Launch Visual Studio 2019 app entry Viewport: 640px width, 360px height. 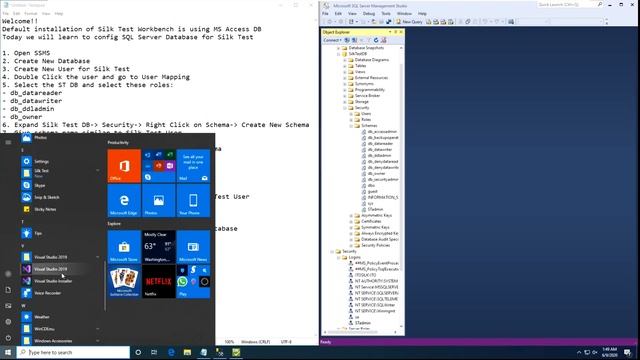coord(50,269)
